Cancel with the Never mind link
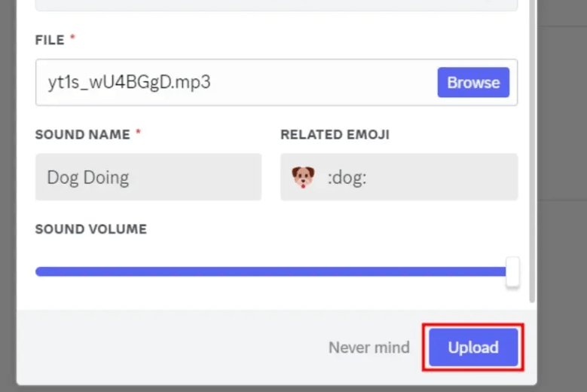 tap(368, 348)
